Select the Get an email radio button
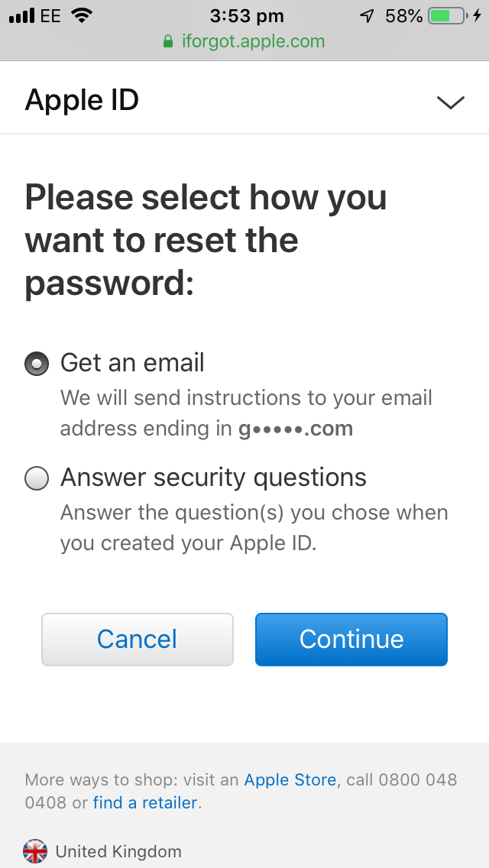The width and height of the screenshot is (489, 868). [x=37, y=364]
